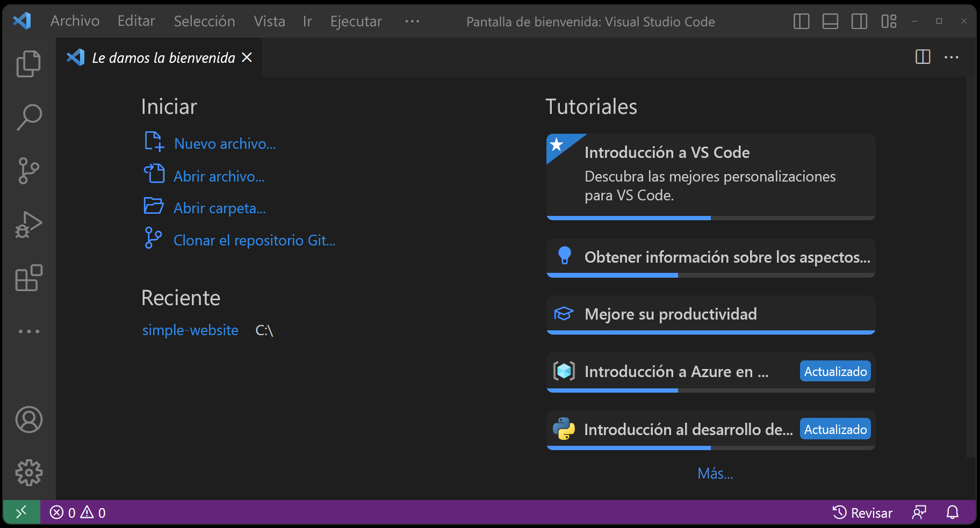Click the Abrir carpeta... link
This screenshot has height=528, width=980.
(220, 208)
